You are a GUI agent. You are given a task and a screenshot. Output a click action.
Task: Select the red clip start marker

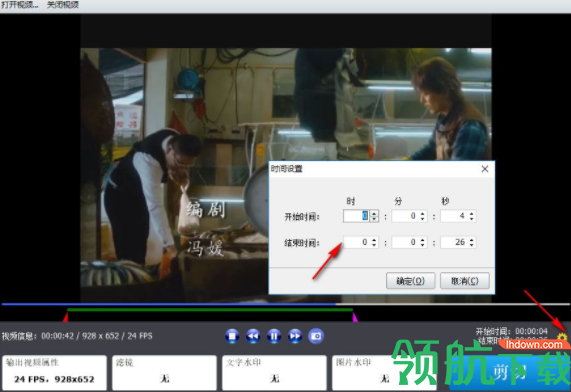[x=66, y=317]
